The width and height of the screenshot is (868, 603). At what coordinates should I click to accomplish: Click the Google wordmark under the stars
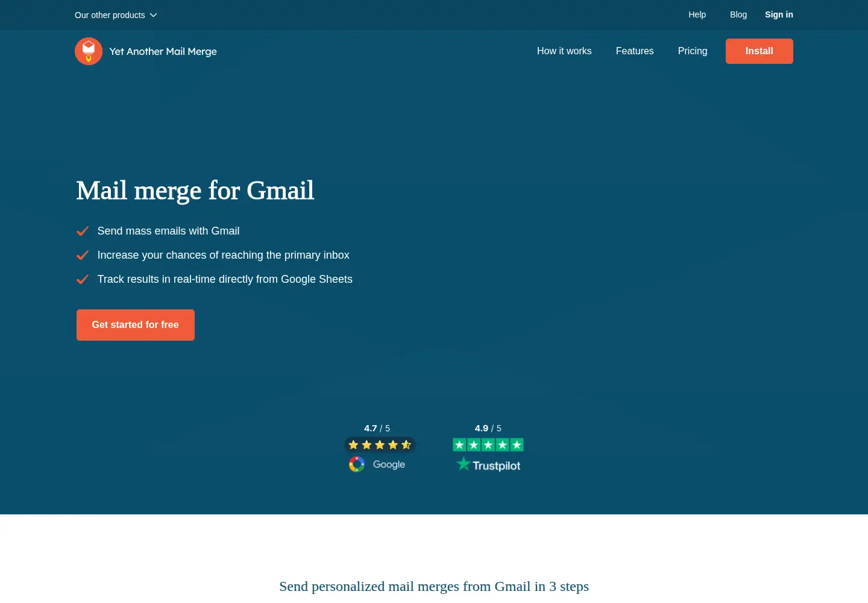click(x=389, y=464)
